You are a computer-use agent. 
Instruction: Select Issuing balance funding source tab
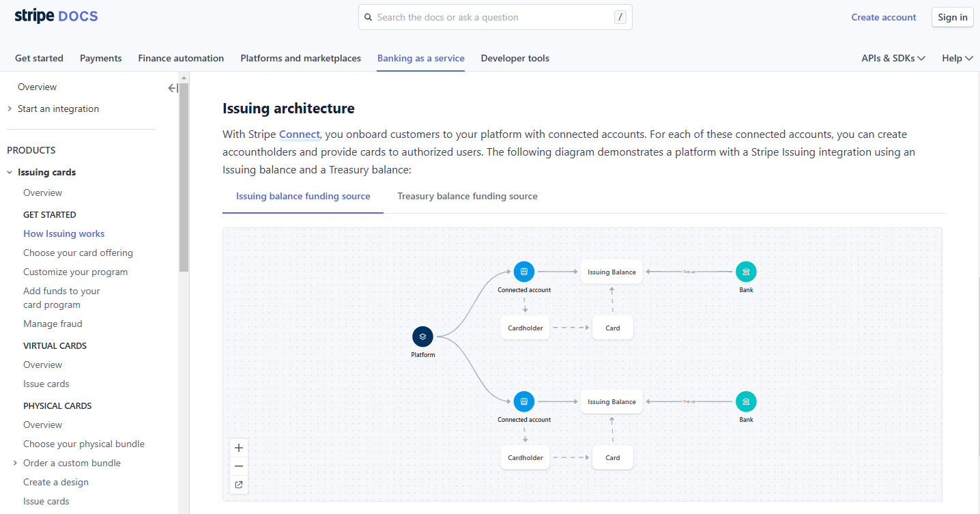[x=303, y=197]
